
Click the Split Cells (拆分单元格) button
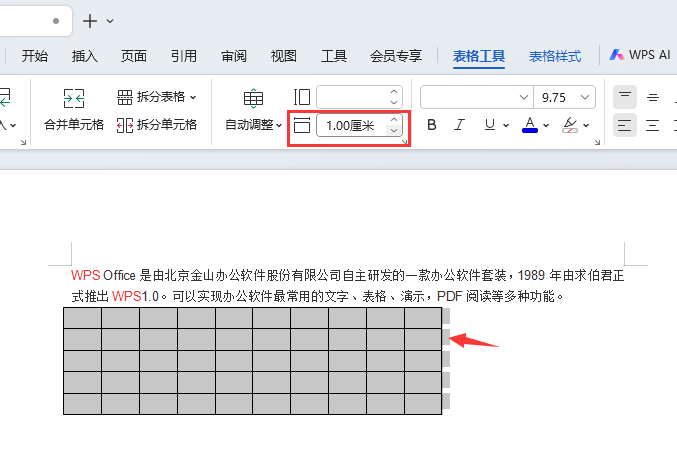[x=156, y=125]
